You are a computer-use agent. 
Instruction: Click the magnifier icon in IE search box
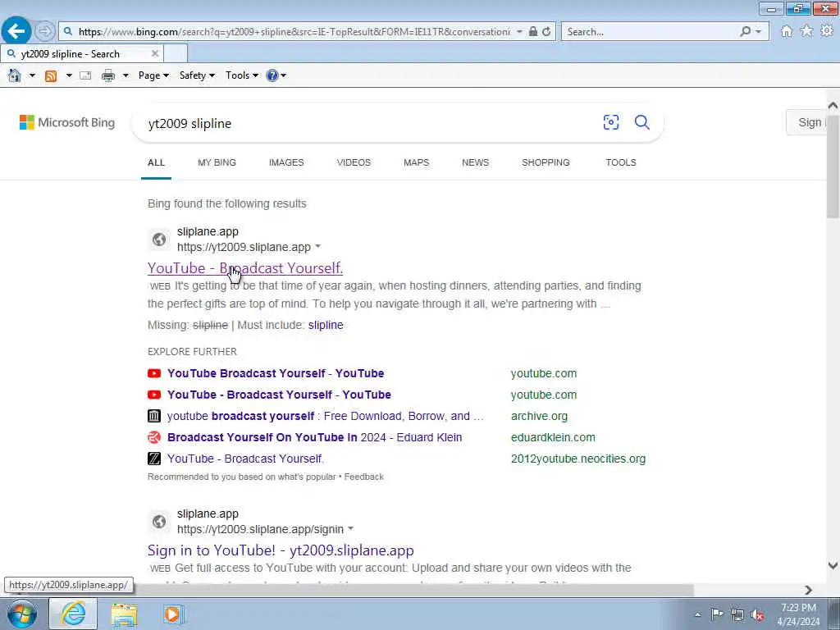tap(745, 32)
